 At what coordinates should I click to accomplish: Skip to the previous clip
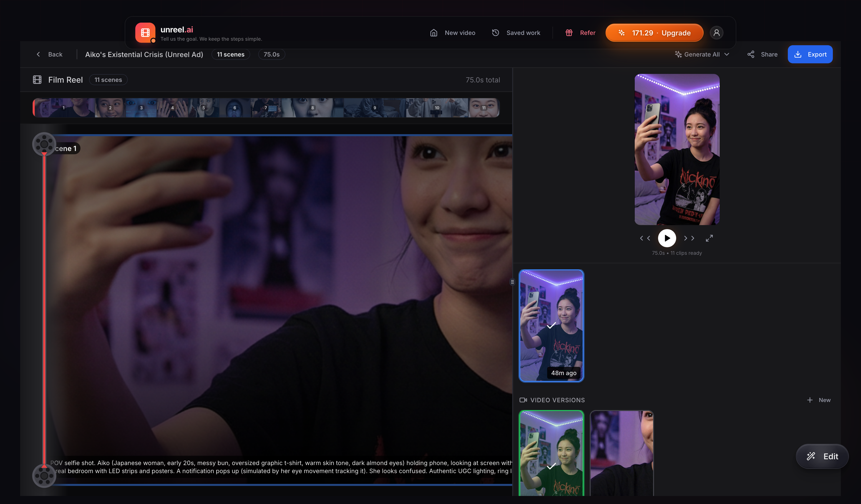pyautogui.click(x=645, y=238)
